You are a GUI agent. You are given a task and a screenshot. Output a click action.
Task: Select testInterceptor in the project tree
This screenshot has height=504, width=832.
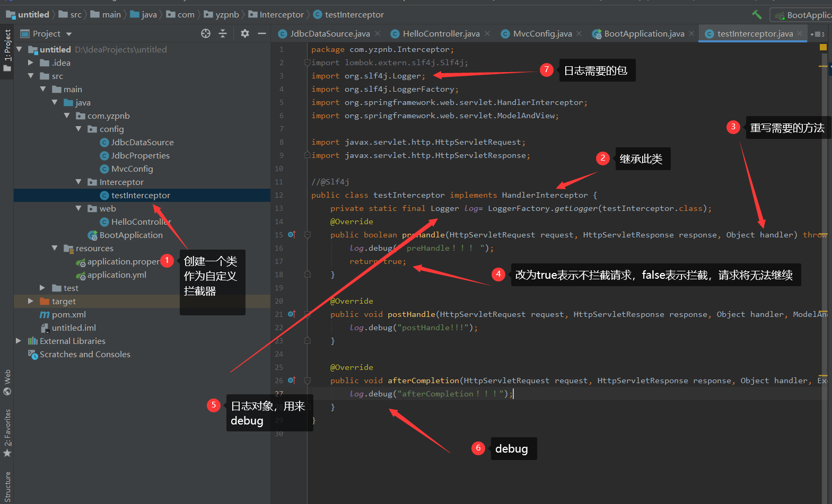[x=141, y=195]
